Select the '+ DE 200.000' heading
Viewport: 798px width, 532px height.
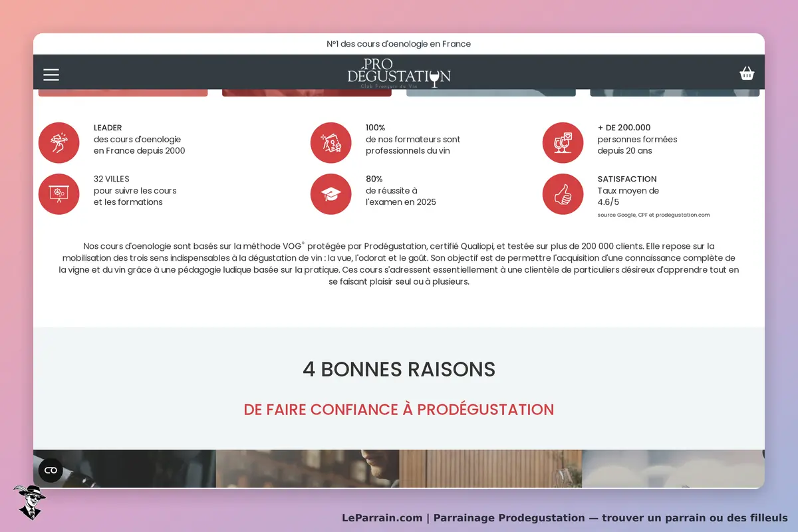[x=624, y=128]
